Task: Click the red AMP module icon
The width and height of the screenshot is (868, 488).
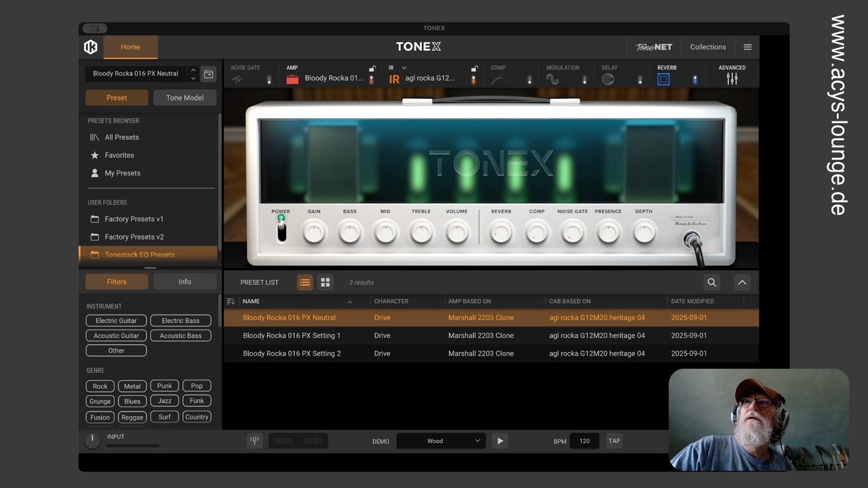Action: coord(292,79)
